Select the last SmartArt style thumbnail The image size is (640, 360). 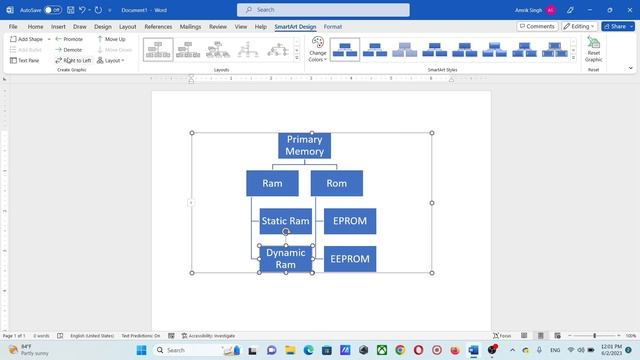[554, 50]
